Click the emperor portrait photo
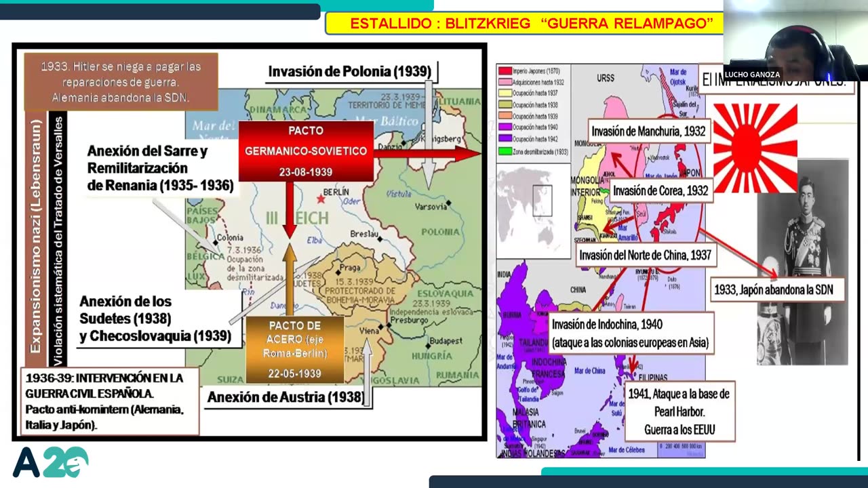Image resolution: width=868 pixels, height=488 pixels. pyautogui.click(x=803, y=262)
